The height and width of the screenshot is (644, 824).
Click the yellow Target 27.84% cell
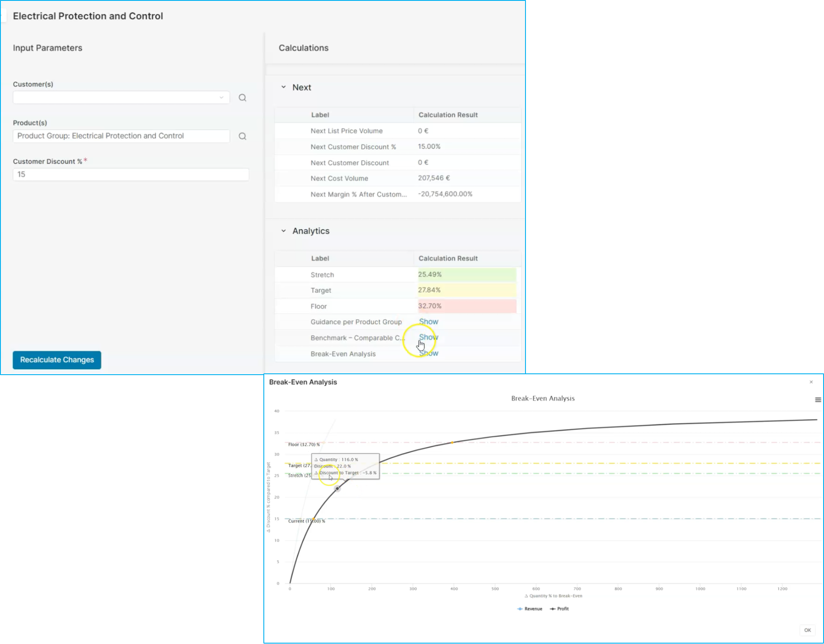(x=467, y=290)
